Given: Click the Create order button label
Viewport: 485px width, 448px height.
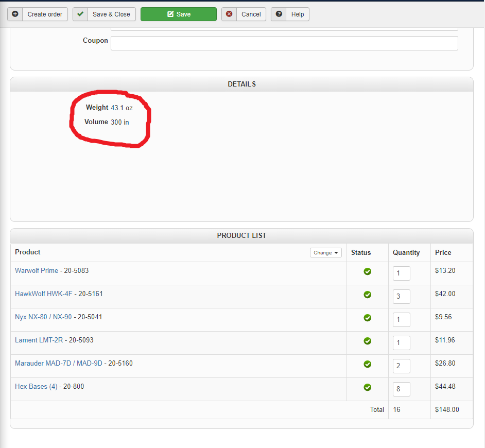Looking at the screenshot, I should (45, 14).
